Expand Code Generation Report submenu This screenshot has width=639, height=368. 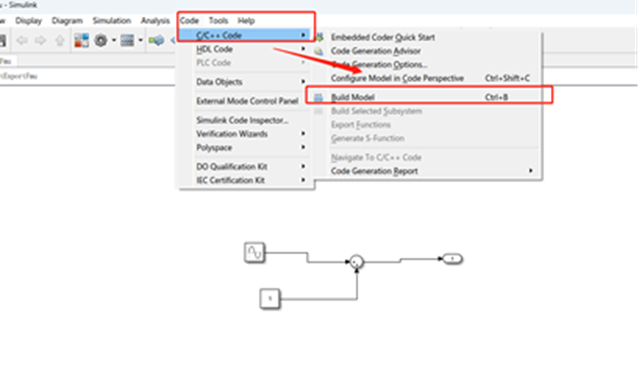click(x=427, y=171)
